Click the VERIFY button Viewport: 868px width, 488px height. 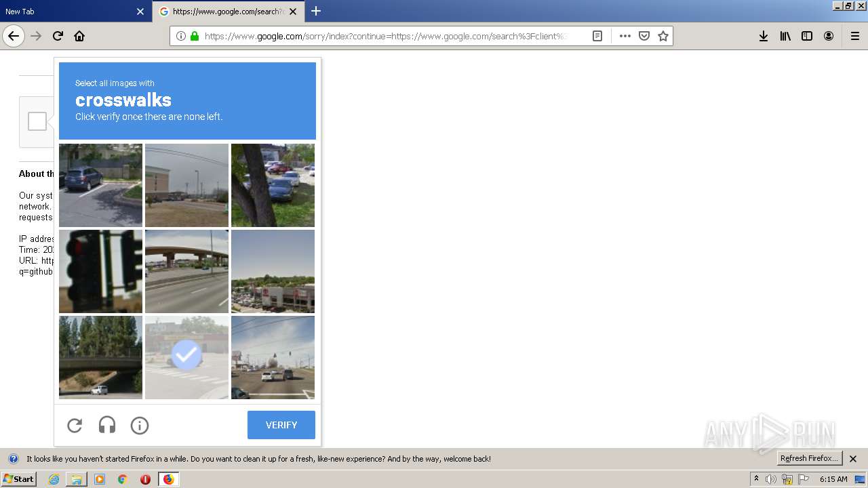tap(281, 425)
